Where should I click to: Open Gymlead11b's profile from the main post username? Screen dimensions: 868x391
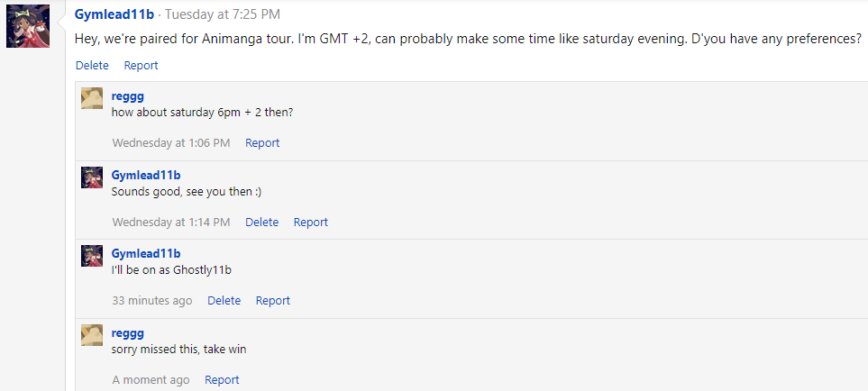[115, 15]
